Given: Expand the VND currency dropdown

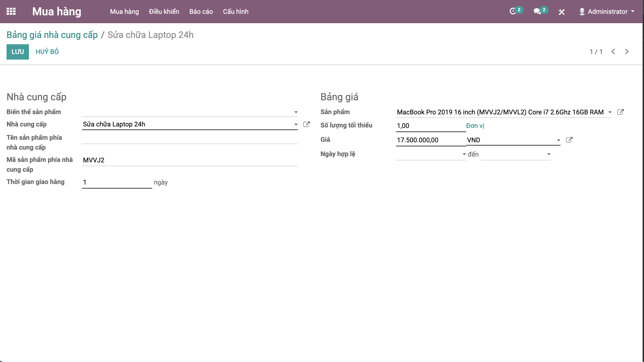Looking at the screenshot, I should click(558, 140).
